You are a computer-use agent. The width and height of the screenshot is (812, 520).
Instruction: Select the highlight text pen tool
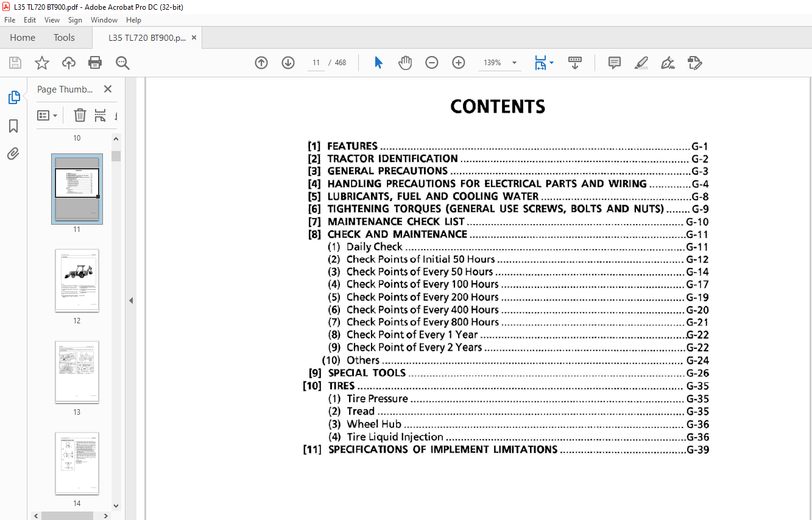point(641,63)
